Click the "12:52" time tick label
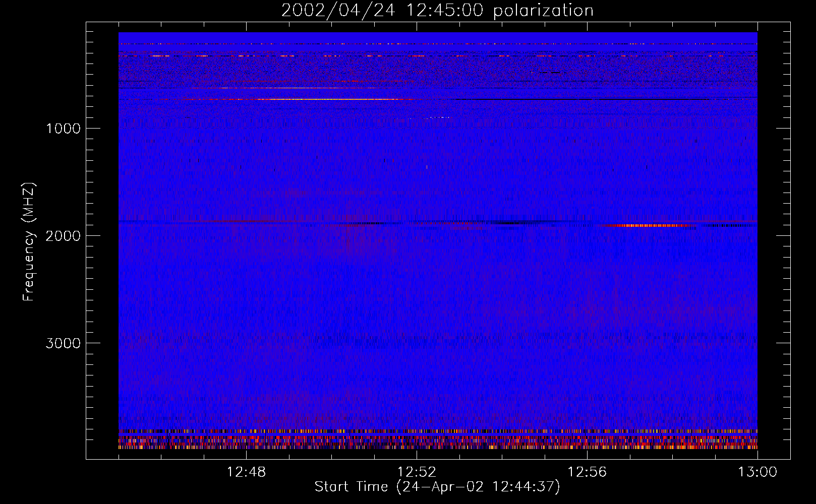Viewport: 816px width, 504px height. [x=417, y=472]
